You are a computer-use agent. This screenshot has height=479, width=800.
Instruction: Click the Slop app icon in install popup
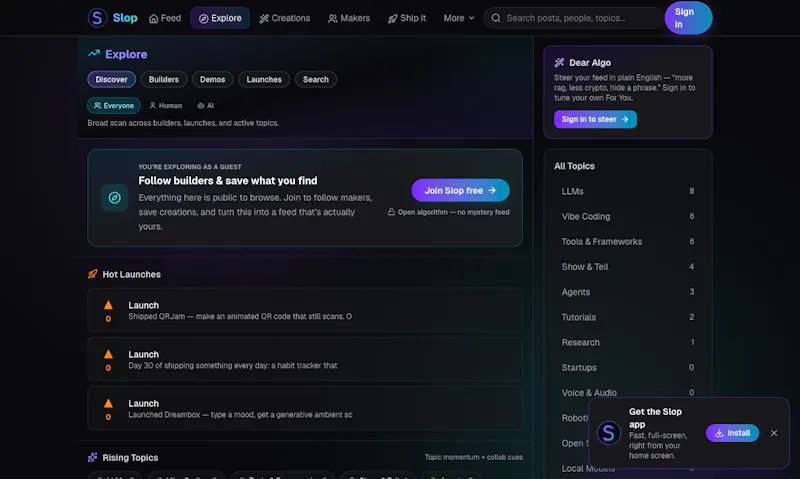609,433
